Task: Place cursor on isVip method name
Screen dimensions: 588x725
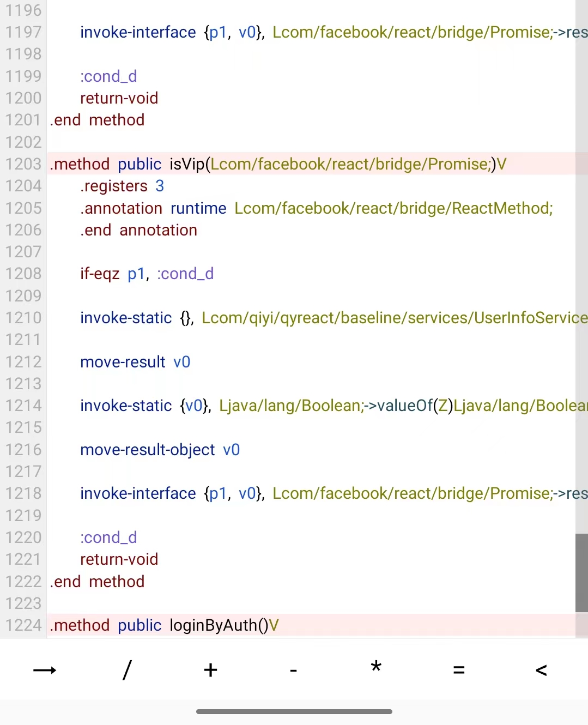Action: [x=186, y=164]
